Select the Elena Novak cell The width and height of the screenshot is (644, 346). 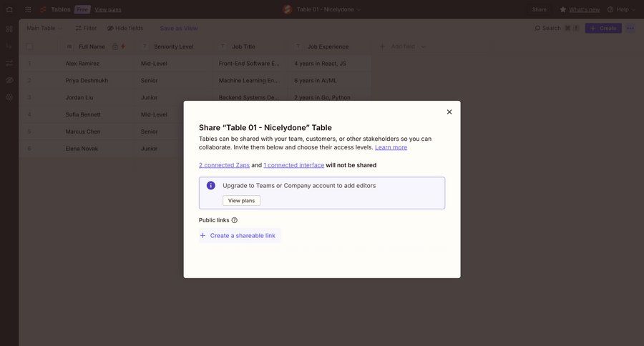[x=98, y=149]
